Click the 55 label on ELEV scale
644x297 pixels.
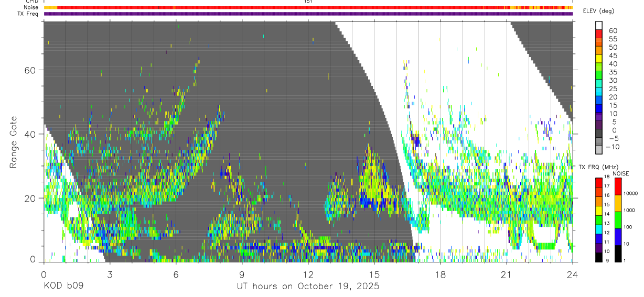613,39
